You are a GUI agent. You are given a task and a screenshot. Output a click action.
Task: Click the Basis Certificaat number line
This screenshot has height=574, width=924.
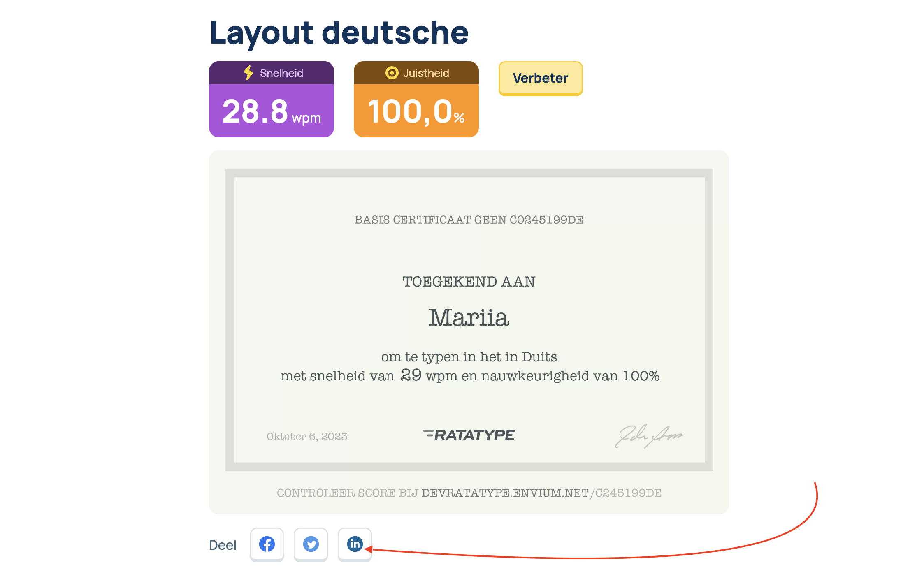(469, 220)
